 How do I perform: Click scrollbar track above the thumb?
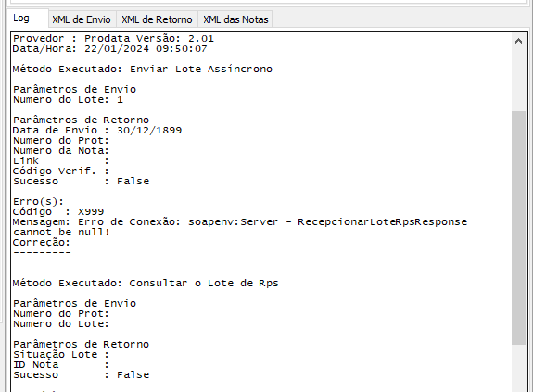click(518, 81)
